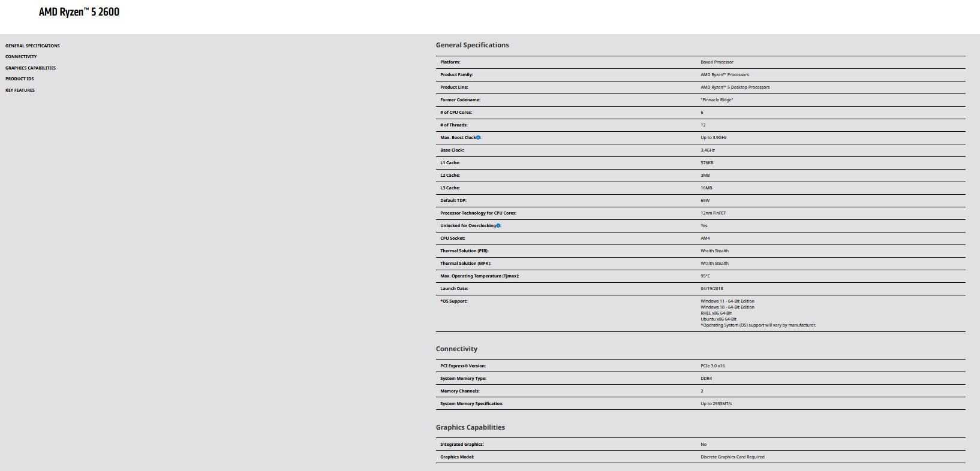The image size is (980, 471).
Task: Click the General Specifications section heading
Action: coord(473,45)
